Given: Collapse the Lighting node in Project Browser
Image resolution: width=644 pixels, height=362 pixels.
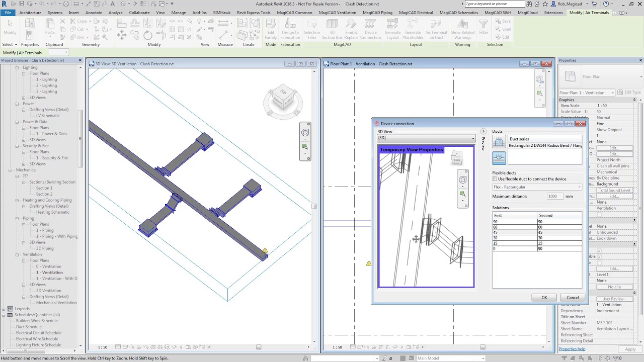Looking at the screenshot, I should 17,67.
